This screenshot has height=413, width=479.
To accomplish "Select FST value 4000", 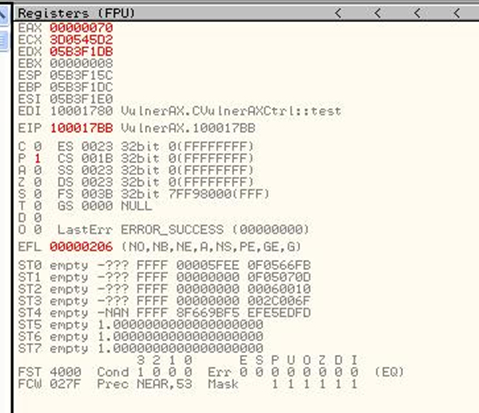I will tap(66, 372).
